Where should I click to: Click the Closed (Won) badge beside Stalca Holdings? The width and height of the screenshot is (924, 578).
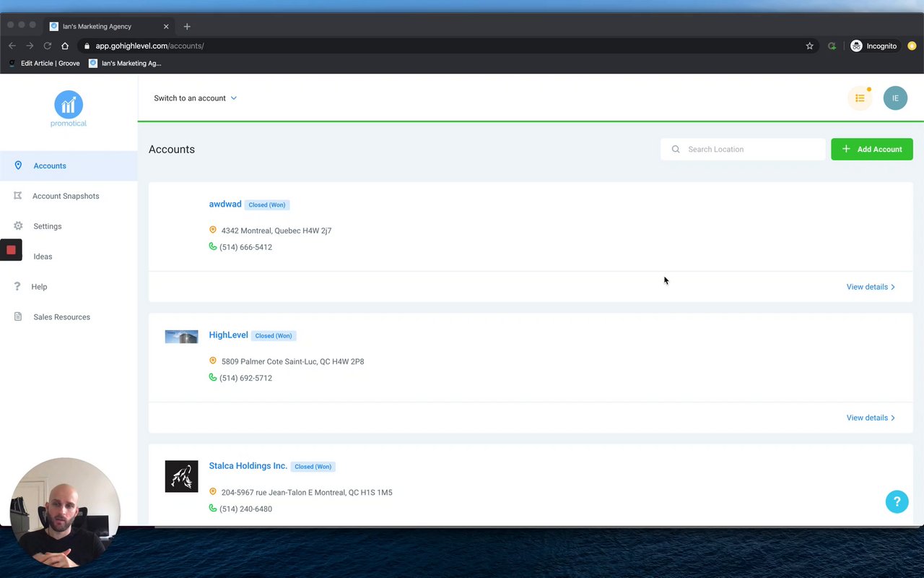point(313,466)
